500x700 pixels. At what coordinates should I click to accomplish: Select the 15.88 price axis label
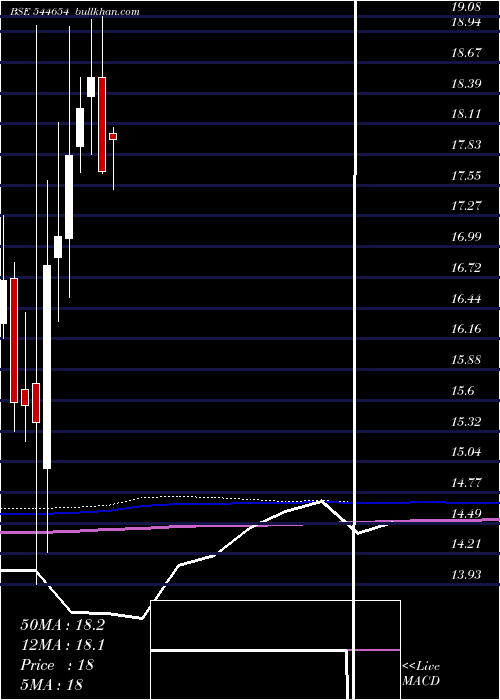[x=466, y=360]
